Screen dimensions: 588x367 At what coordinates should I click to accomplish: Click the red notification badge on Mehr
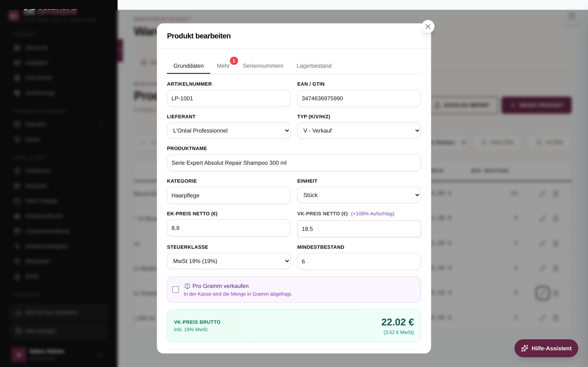tap(234, 61)
